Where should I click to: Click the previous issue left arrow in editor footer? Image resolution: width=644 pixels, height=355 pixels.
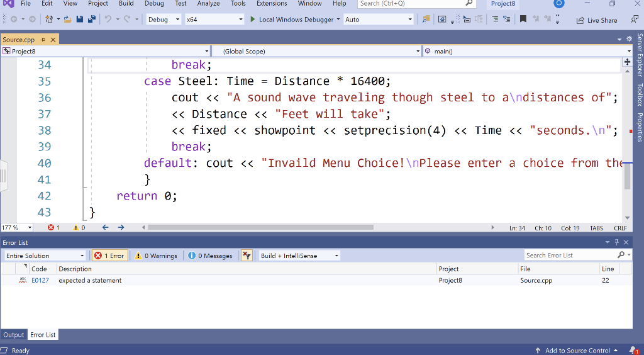(106, 227)
